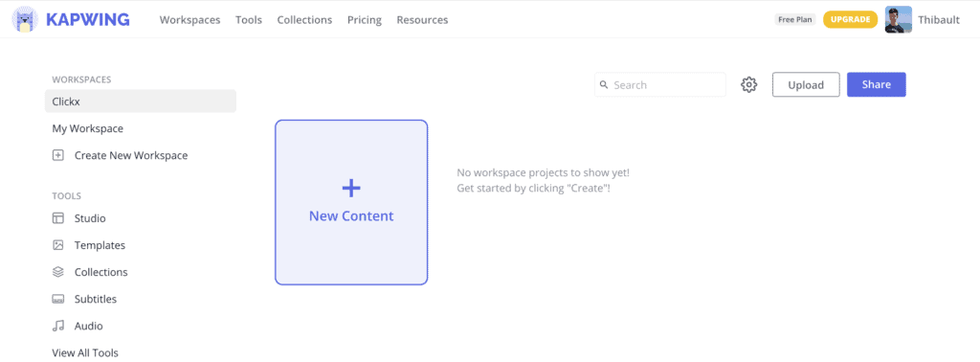This screenshot has height=362, width=980.
Task: Switch to My Workspace
Action: tap(87, 128)
